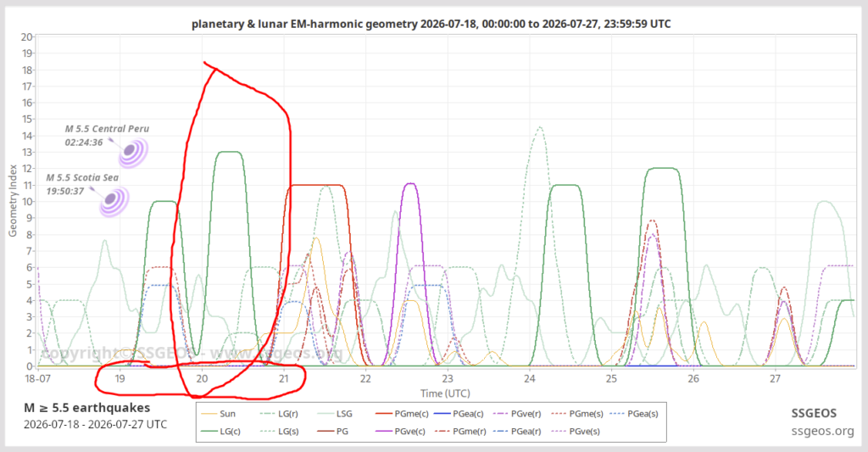Toggle the PGea(r) legend entry
The image size is (868, 452).
click(x=516, y=431)
